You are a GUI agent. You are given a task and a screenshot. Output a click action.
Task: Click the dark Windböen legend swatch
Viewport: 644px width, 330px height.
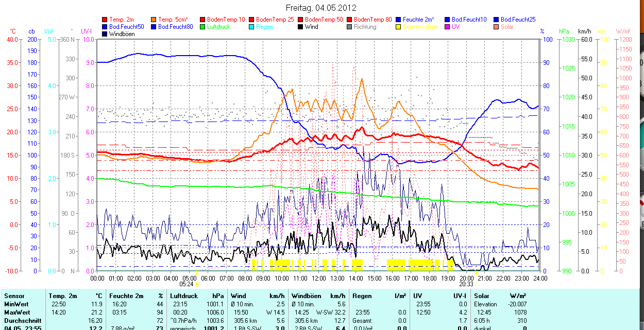(x=105, y=34)
